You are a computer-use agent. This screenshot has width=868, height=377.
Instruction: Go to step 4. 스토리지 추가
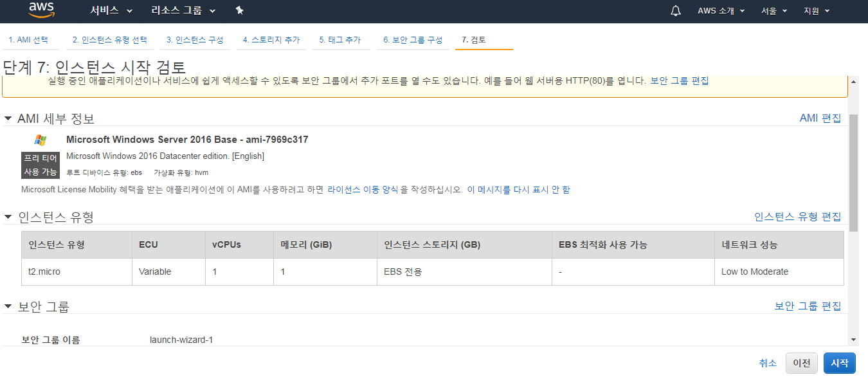tap(271, 40)
